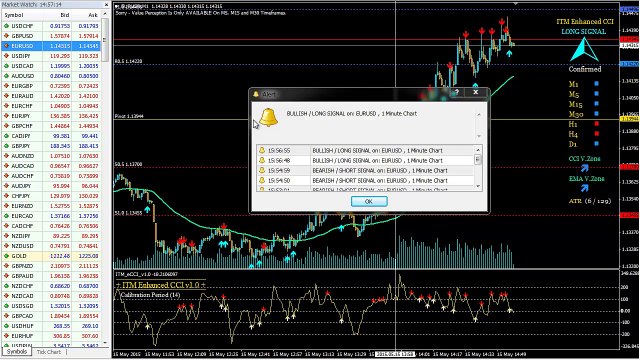
Task: Click the M5 timeframe blue indicator square
Action: (x=596, y=94)
